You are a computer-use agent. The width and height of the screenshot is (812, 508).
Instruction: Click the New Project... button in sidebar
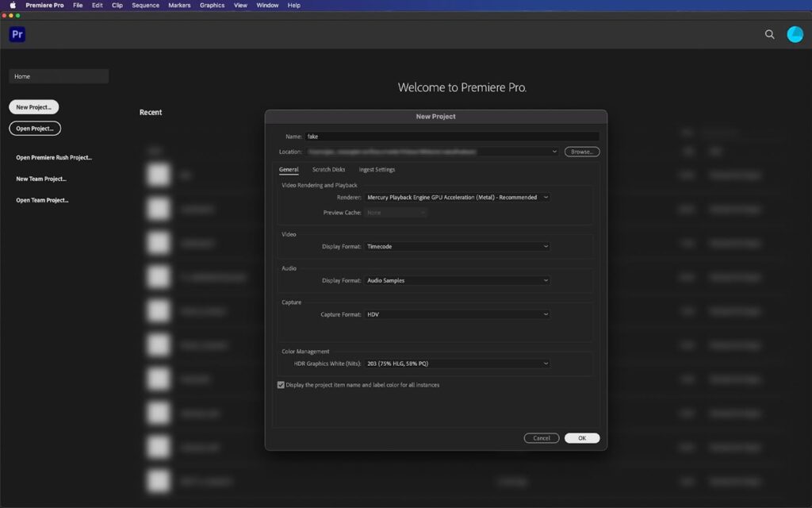tap(33, 107)
